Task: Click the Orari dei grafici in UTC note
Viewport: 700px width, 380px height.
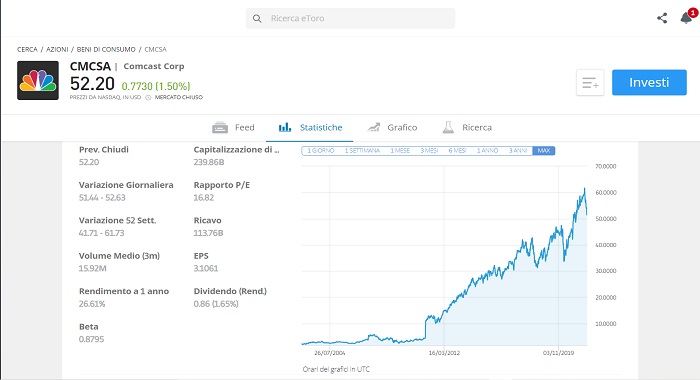Action: [x=336, y=369]
